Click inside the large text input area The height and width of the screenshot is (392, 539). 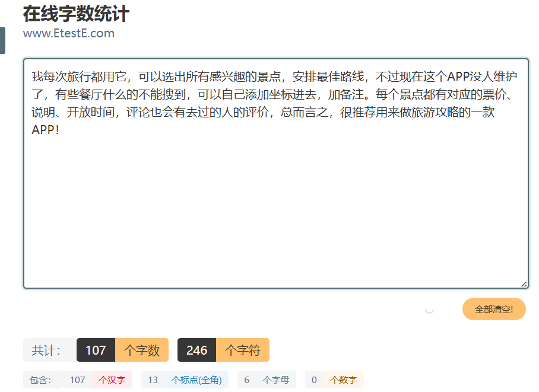click(x=275, y=174)
